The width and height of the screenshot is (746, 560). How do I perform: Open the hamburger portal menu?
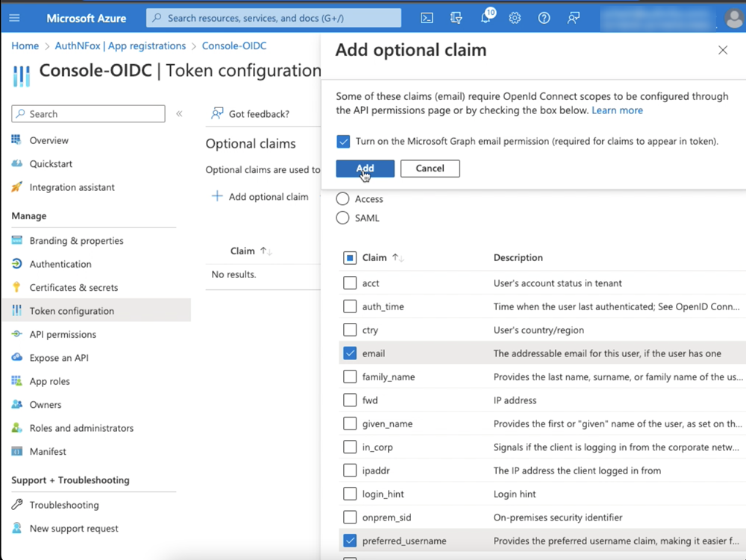[x=14, y=18]
